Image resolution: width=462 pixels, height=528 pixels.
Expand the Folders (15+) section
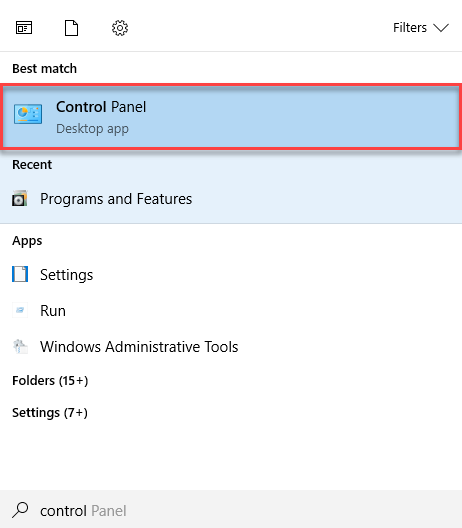pyautogui.click(x=50, y=381)
